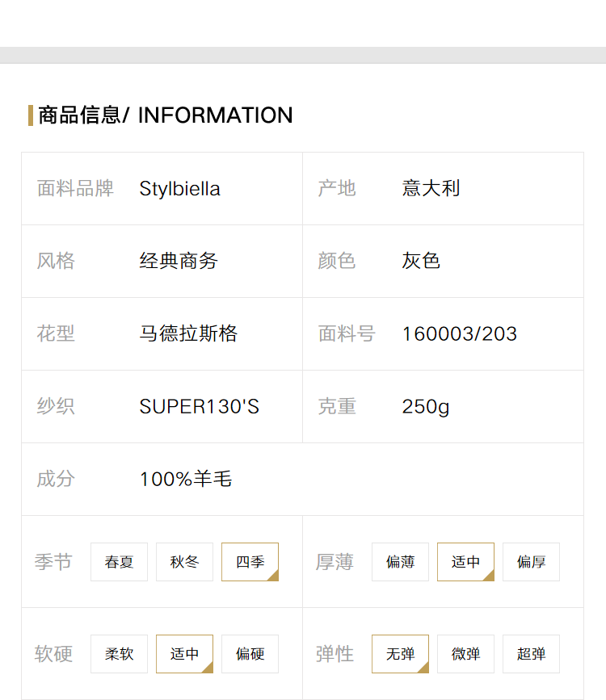Select 无弹 elasticity option
The image size is (606, 700).
(x=400, y=653)
